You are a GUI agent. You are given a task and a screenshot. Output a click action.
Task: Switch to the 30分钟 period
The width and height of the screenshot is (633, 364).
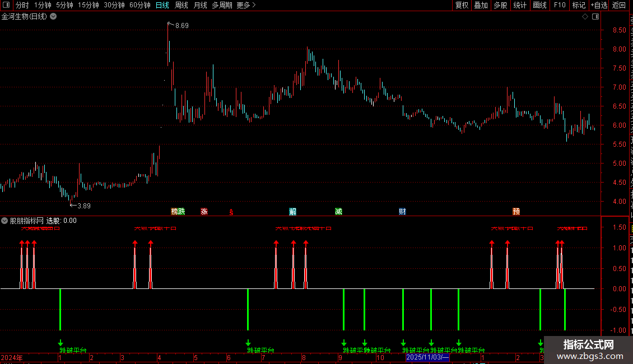click(114, 5)
